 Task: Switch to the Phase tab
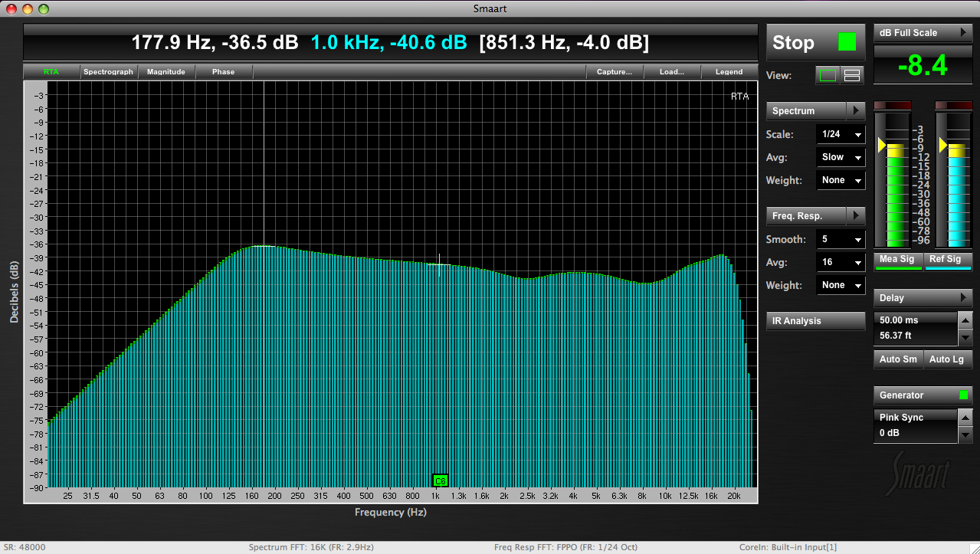tap(223, 72)
